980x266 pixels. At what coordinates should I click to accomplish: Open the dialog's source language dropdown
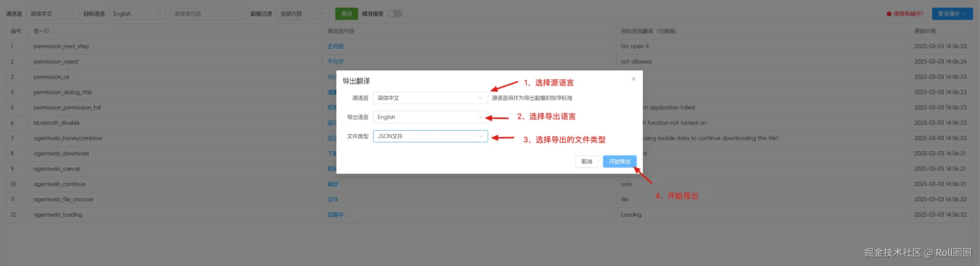point(430,98)
